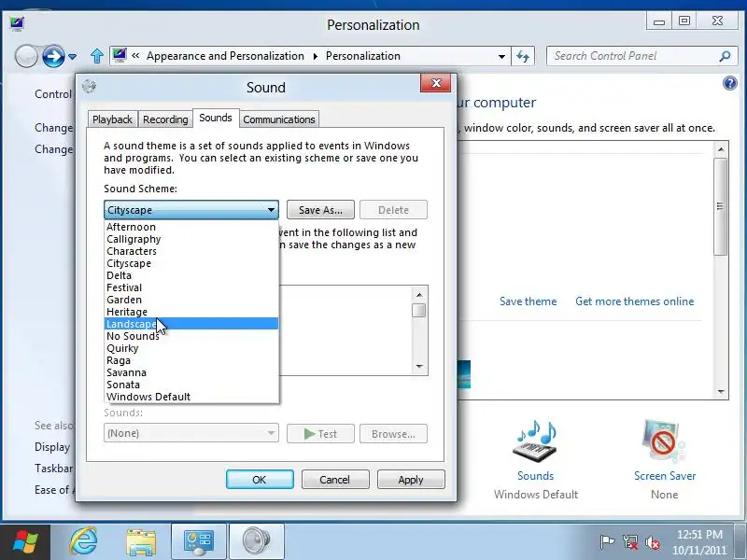The width and height of the screenshot is (747, 560).
Task: Click the Forward navigation arrow button
Action: (53, 56)
